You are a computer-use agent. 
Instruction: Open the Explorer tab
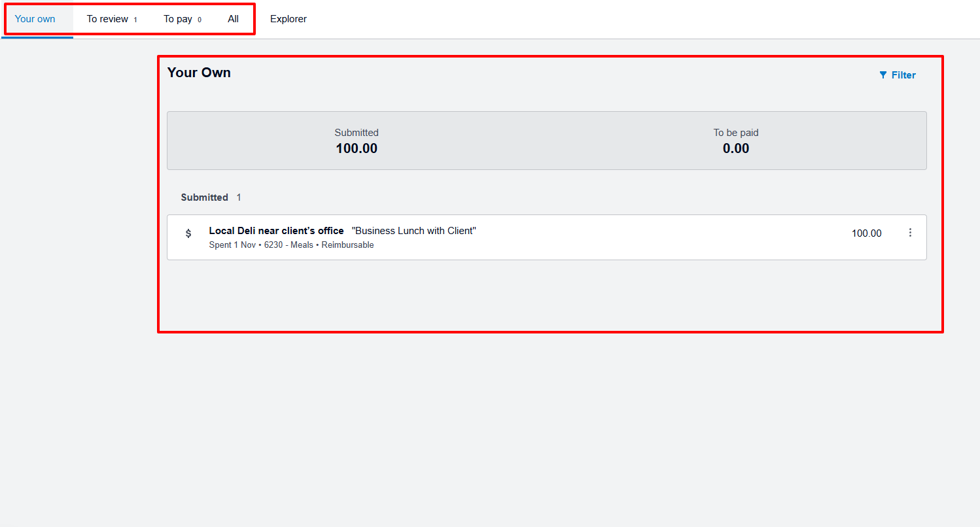click(288, 18)
